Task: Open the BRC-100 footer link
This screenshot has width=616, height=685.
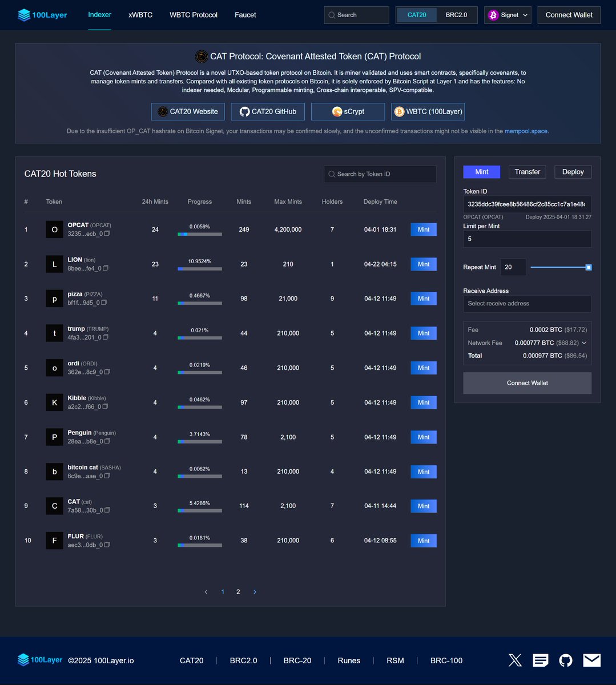Action: point(446,660)
